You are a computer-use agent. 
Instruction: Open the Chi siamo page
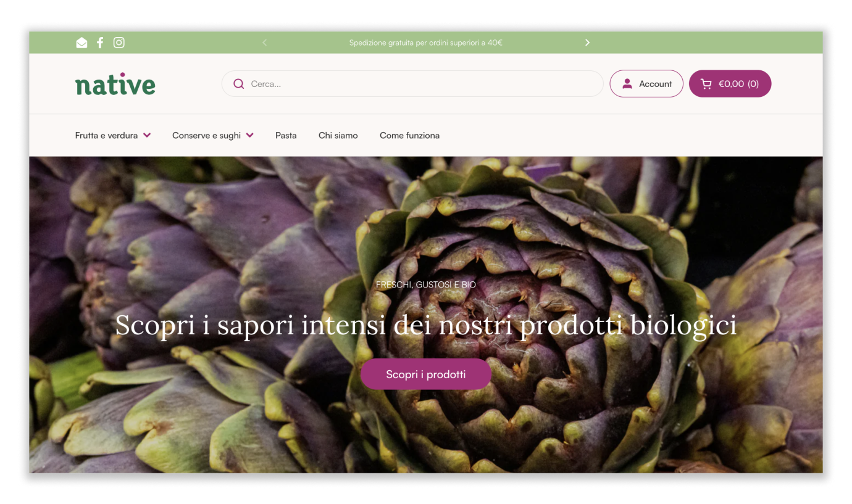tap(338, 135)
